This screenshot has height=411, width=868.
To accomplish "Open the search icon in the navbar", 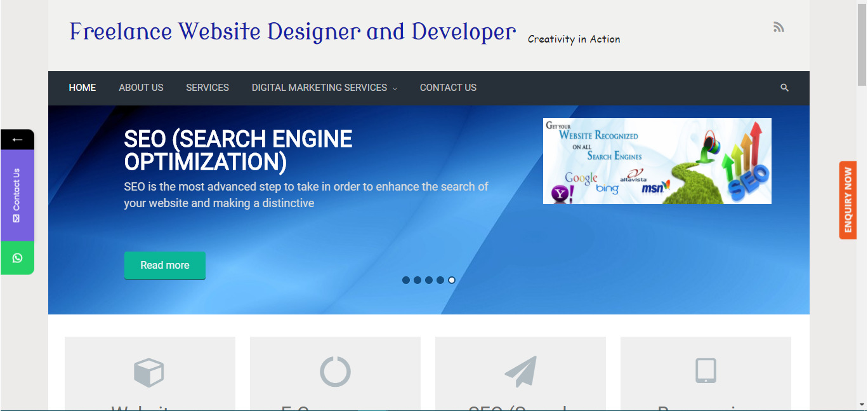I will tap(784, 88).
